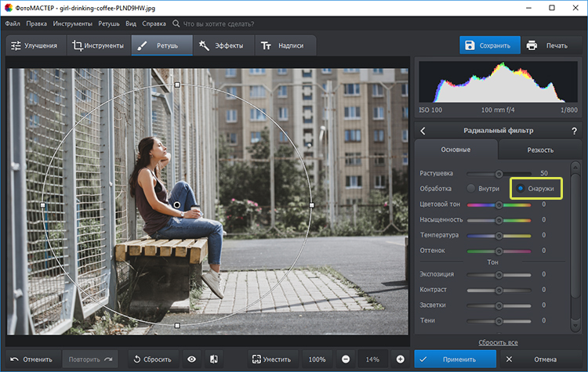Click the radial filter center point
This screenshot has width=588, height=372.
[177, 205]
